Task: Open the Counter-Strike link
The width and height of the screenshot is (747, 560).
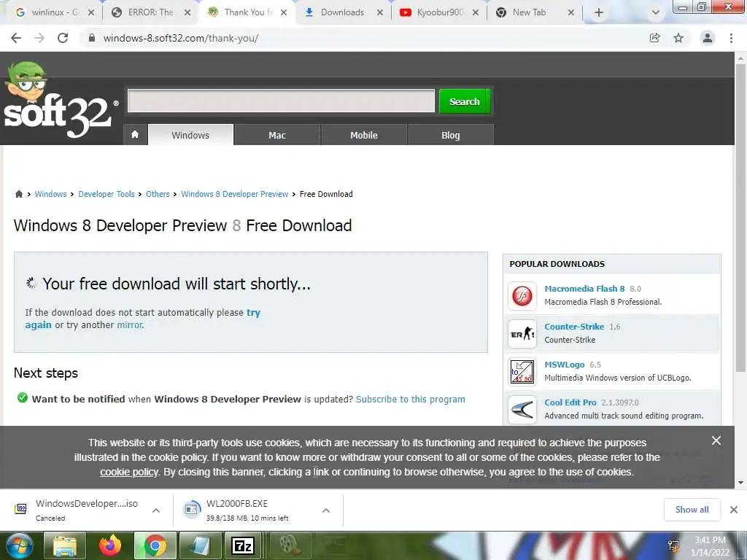Action: click(x=574, y=327)
